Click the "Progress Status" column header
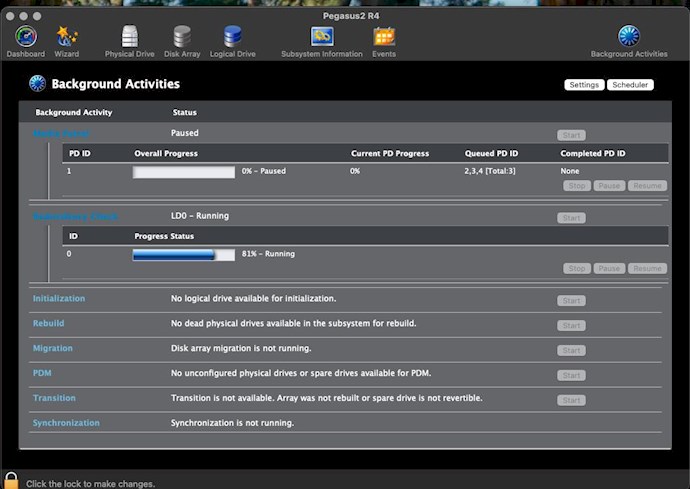690x489 pixels. point(164,236)
